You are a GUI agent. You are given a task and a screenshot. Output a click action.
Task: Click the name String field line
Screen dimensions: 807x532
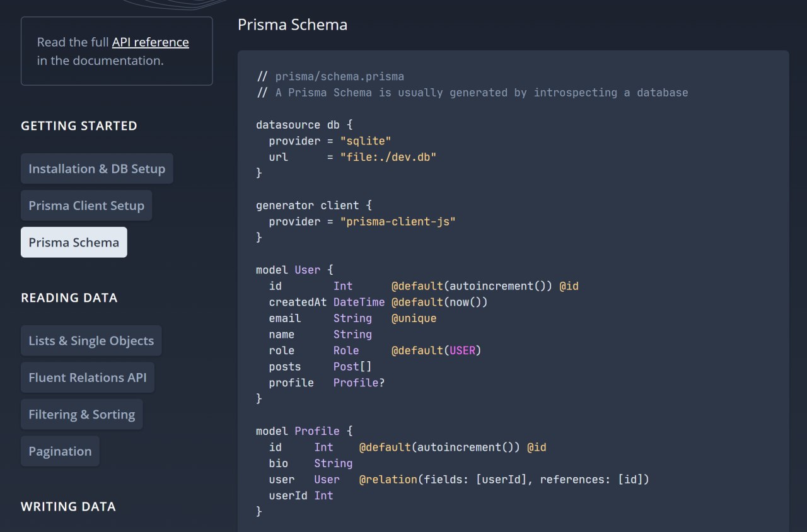(320, 334)
